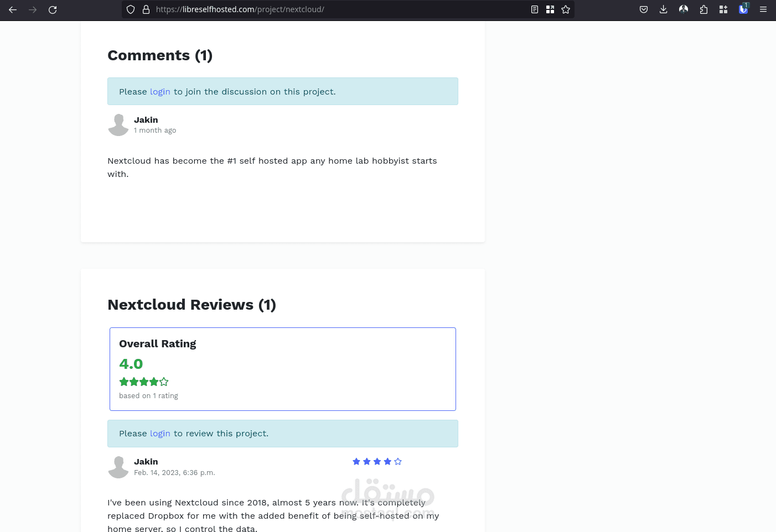Viewport: 776px width, 532px height.
Task: Open the Downloads panel
Action: pyautogui.click(x=664, y=9)
